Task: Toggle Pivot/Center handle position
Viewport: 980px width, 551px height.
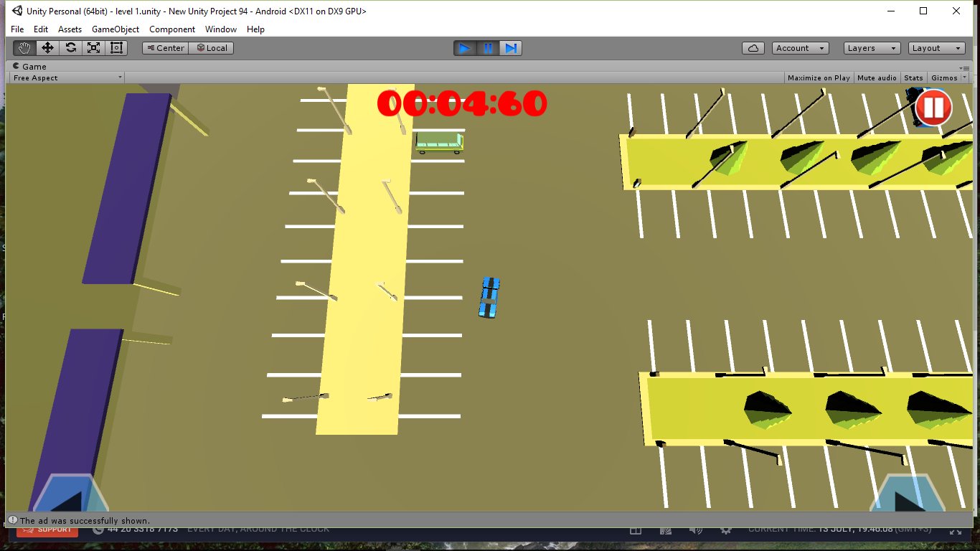Action: pos(165,48)
